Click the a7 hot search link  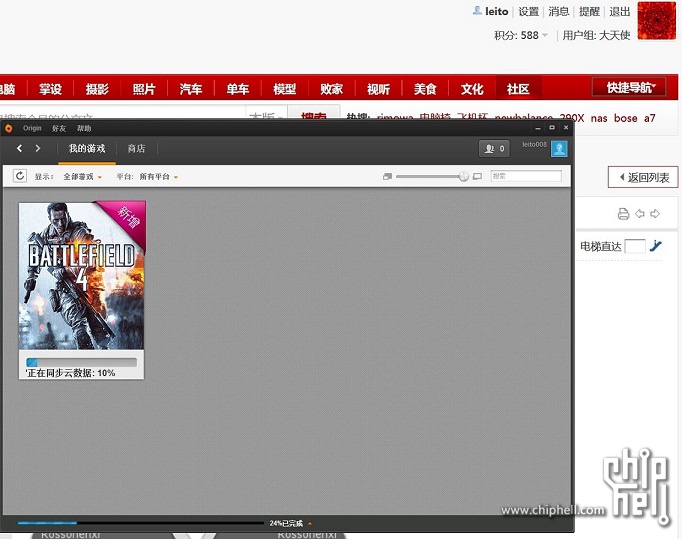pyautogui.click(x=649, y=118)
